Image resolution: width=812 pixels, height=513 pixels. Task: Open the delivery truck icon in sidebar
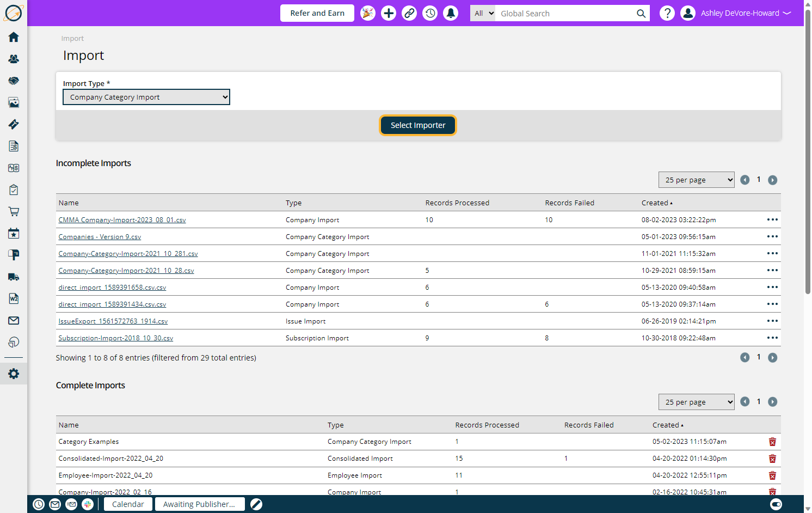(14, 277)
